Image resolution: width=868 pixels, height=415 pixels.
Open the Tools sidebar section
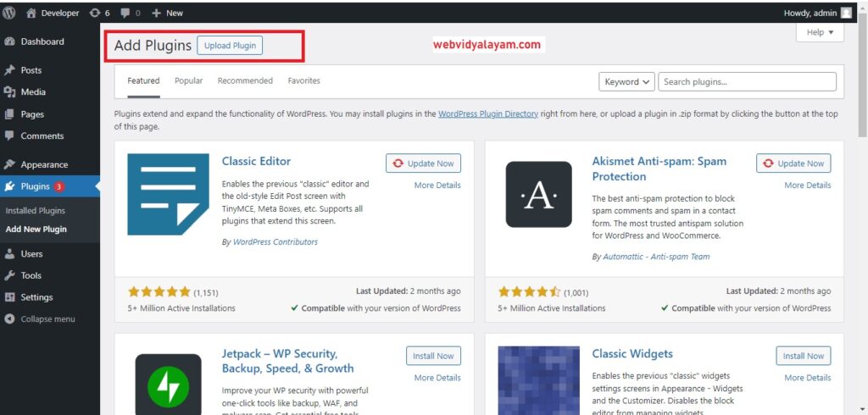click(31, 275)
